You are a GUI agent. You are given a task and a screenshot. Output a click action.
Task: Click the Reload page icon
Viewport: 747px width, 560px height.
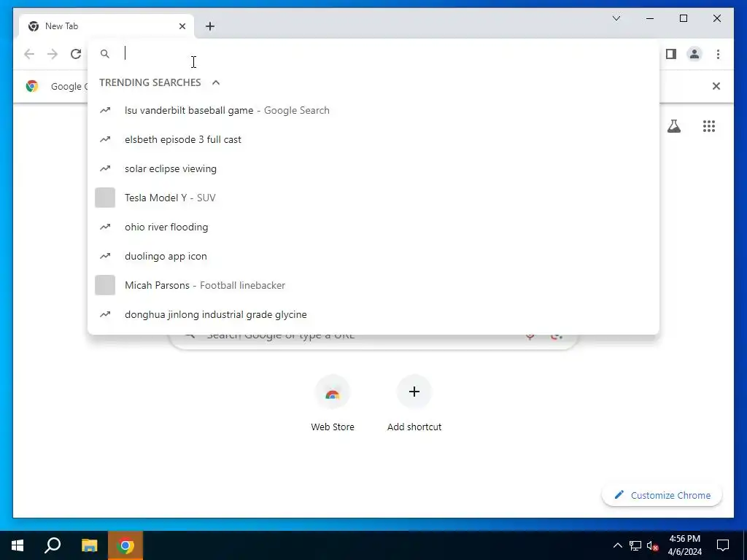(x=76, y=54)
